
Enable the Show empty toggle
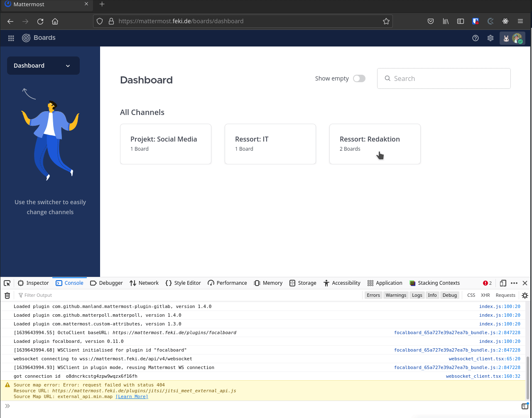click(359, 78)
